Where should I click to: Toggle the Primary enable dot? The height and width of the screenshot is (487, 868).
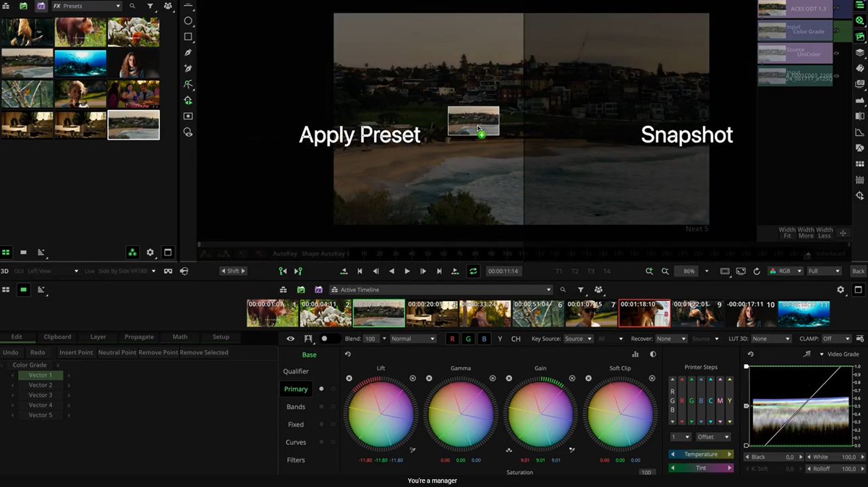321,389
